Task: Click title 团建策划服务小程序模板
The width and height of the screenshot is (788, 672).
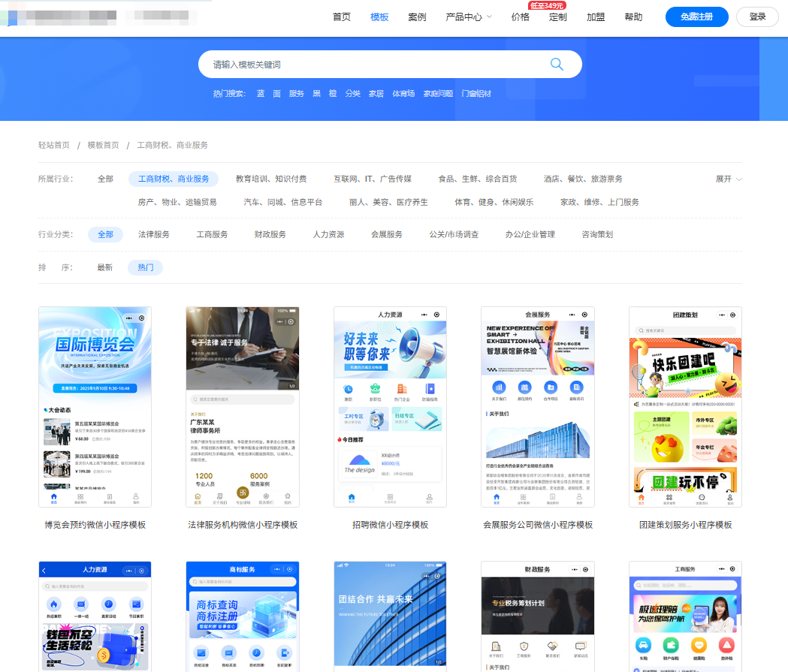Action: pos(686,525)
